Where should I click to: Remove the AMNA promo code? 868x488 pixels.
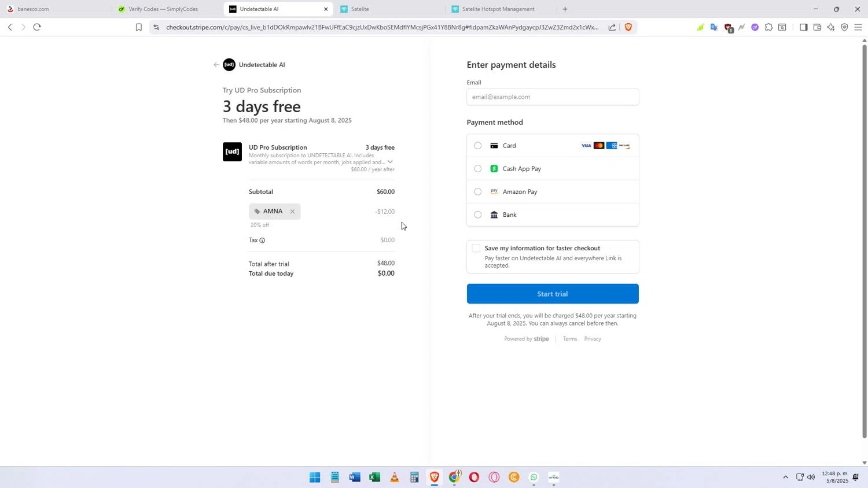pyautogui.click(x=292, y=212)
